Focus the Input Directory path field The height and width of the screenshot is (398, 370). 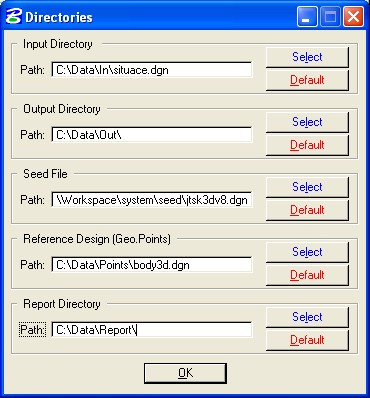pyautogui.click(x=152, y=70)
